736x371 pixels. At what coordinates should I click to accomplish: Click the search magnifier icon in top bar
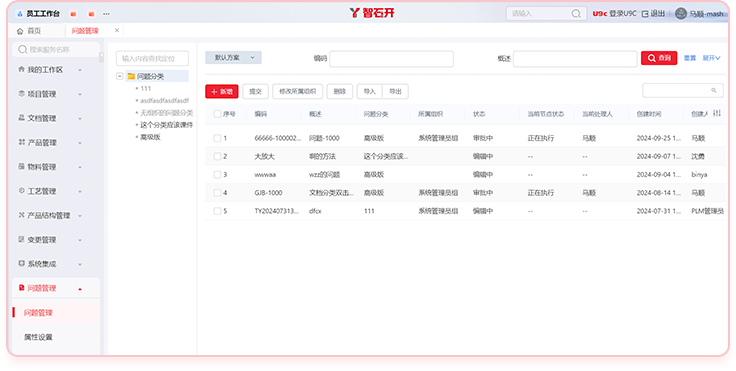(576, 14)
